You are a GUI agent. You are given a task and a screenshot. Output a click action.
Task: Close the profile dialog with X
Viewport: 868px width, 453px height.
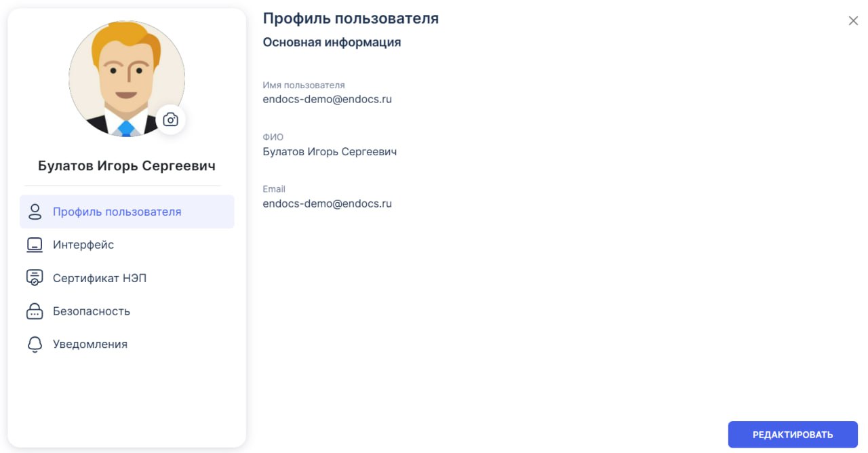(x=853, y=21)
